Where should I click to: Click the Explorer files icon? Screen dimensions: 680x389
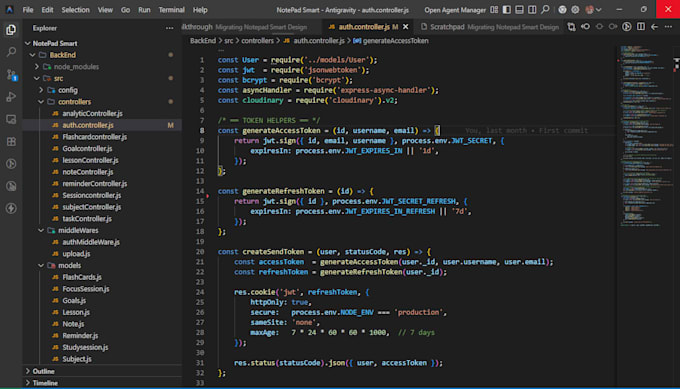pyautogui.click(x=11, y=29)
